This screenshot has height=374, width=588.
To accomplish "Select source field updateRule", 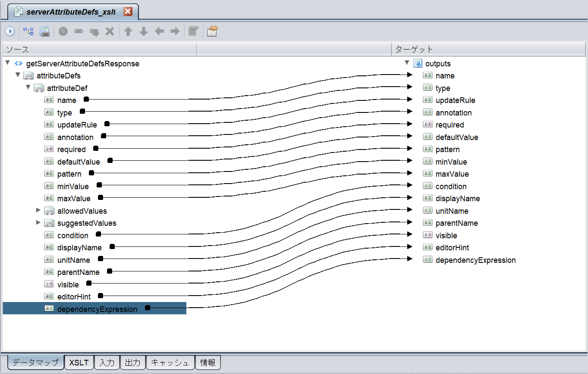I will click(x=77, y=125).
